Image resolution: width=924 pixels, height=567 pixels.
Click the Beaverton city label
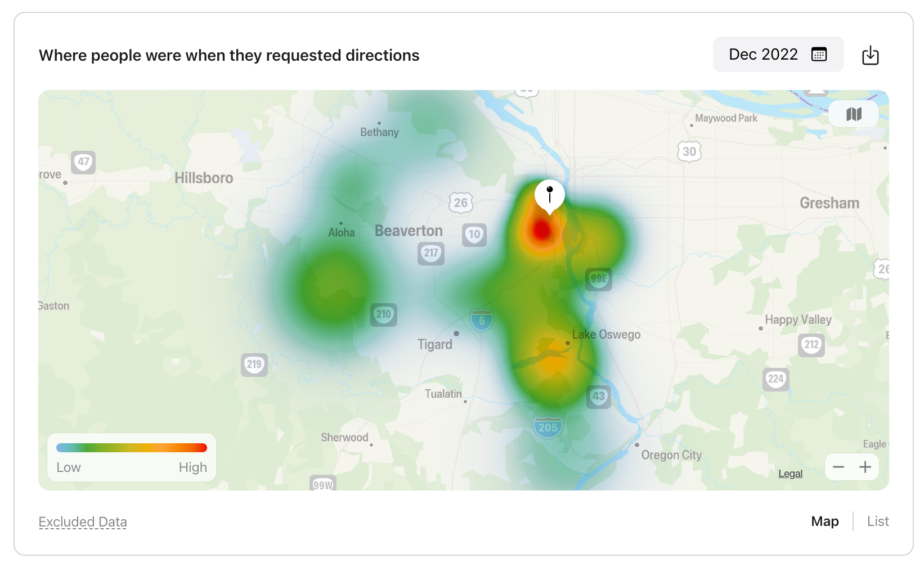[x=409, y=231]
